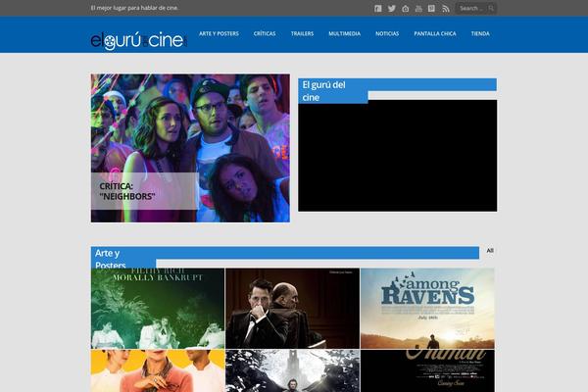Screen dimensions: 588x392
Task: Open the Noticias menu item
Action: 387,33
